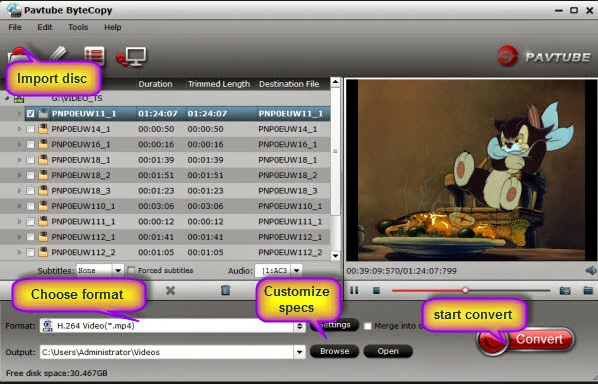Viewport: 598px width, 384px height.
Task: Open the Edit menu
Action: pyautogui.click(x=45, y=27)
